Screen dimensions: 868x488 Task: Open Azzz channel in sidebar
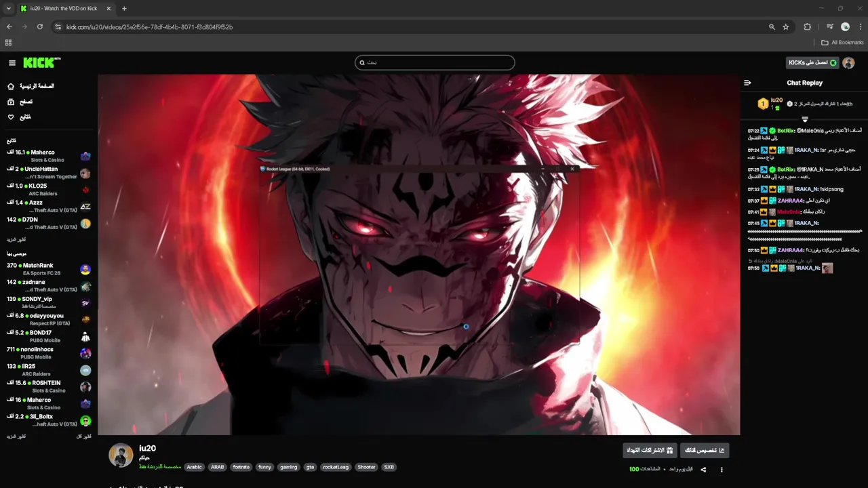click(49, 206)
